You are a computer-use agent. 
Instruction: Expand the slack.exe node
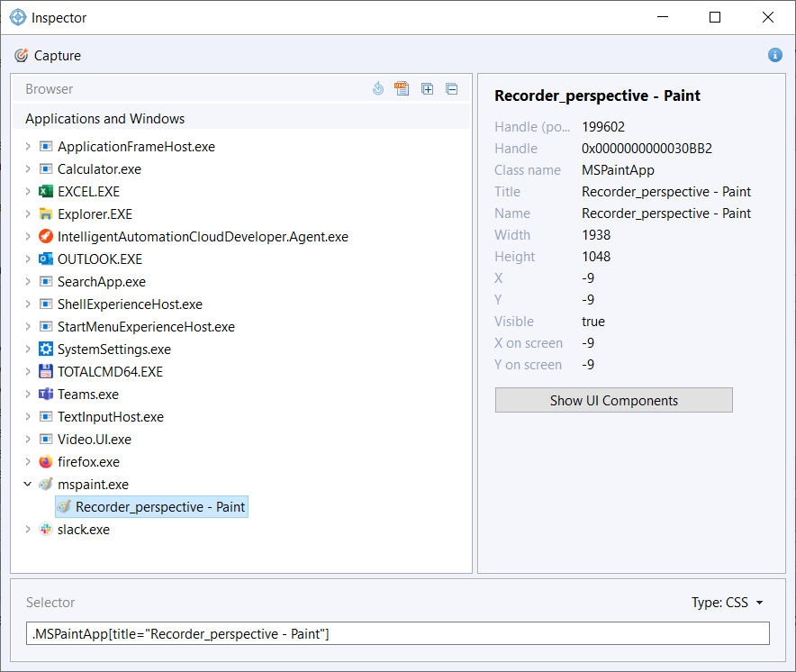[x=28, y=530]
